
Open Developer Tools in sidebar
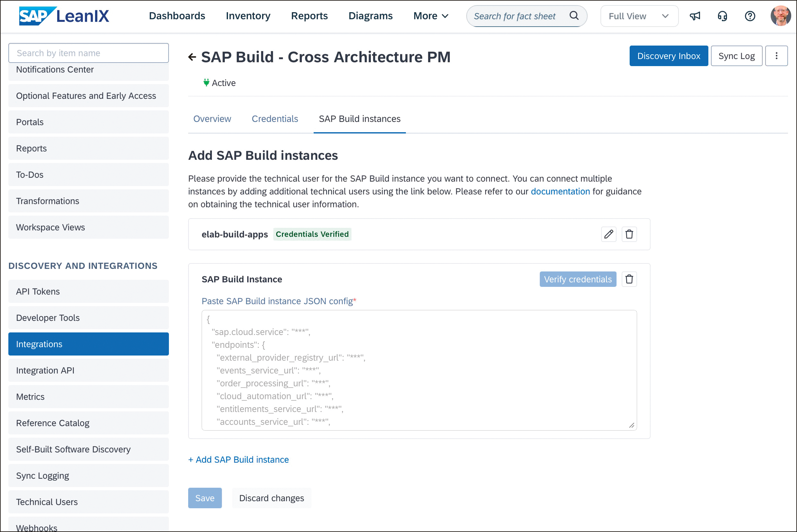coord(88,318)
